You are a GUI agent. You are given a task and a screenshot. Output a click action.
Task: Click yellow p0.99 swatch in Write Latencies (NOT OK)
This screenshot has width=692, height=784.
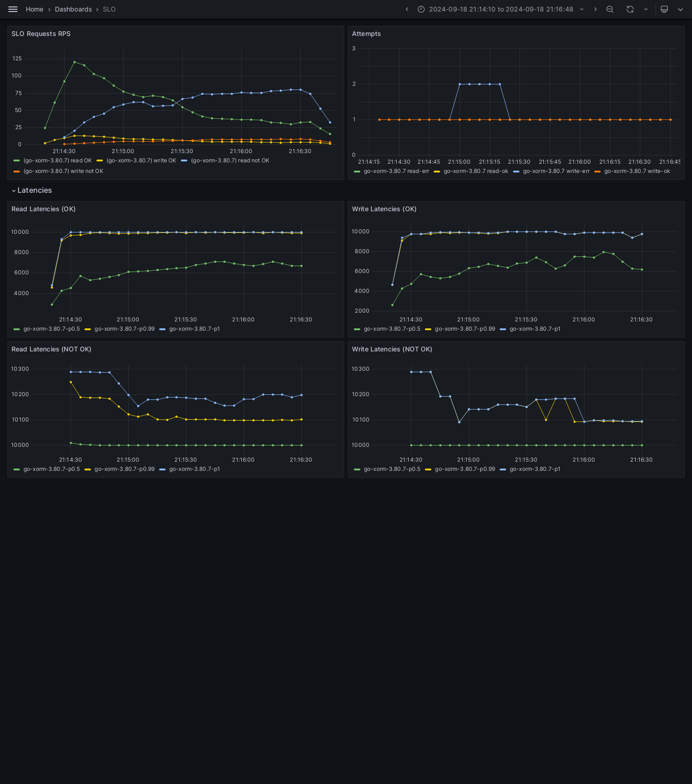point(428,469)
